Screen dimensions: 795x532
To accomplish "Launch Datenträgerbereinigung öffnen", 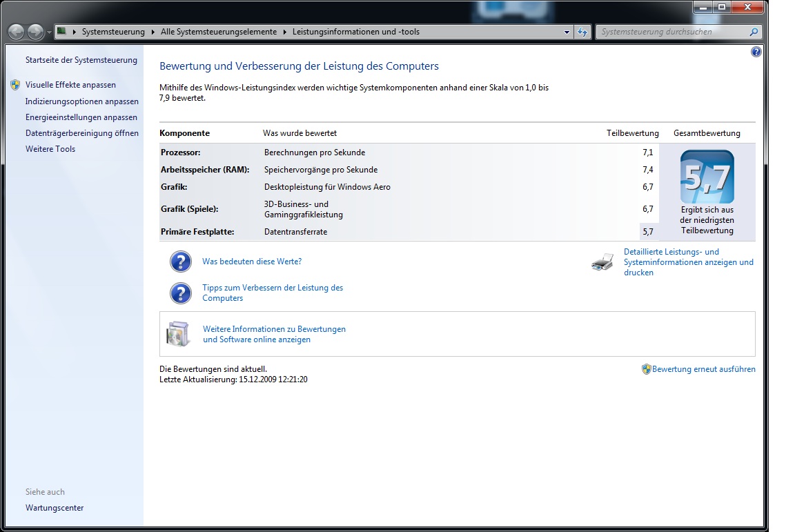I will click(81, 133).
